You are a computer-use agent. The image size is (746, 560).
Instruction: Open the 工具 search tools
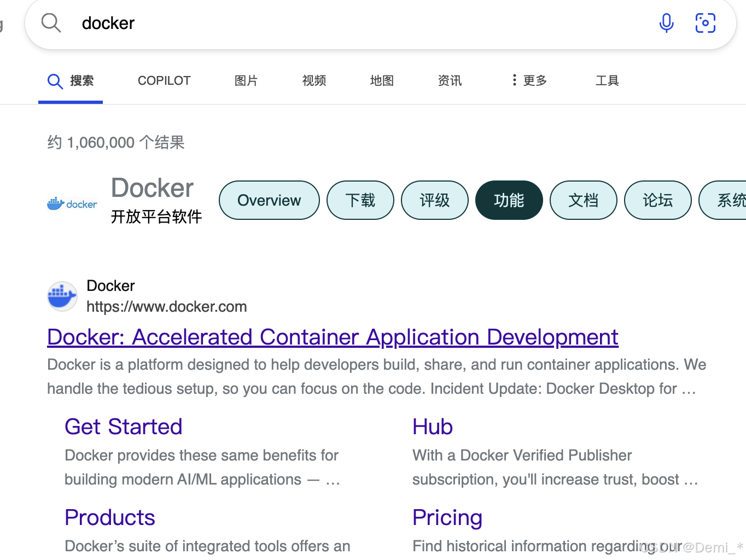click(x=607, y=80)
